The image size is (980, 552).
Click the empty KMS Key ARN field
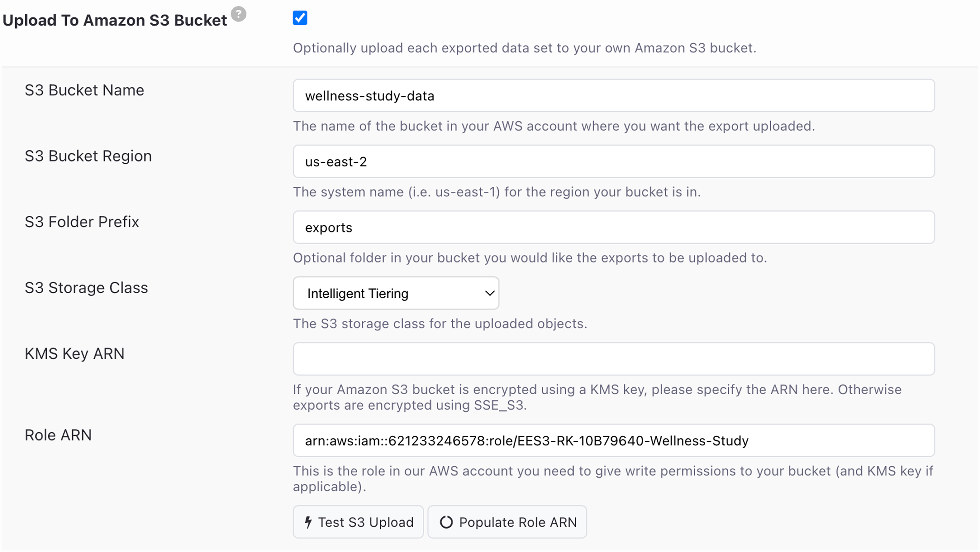click(x=613, y=359)
